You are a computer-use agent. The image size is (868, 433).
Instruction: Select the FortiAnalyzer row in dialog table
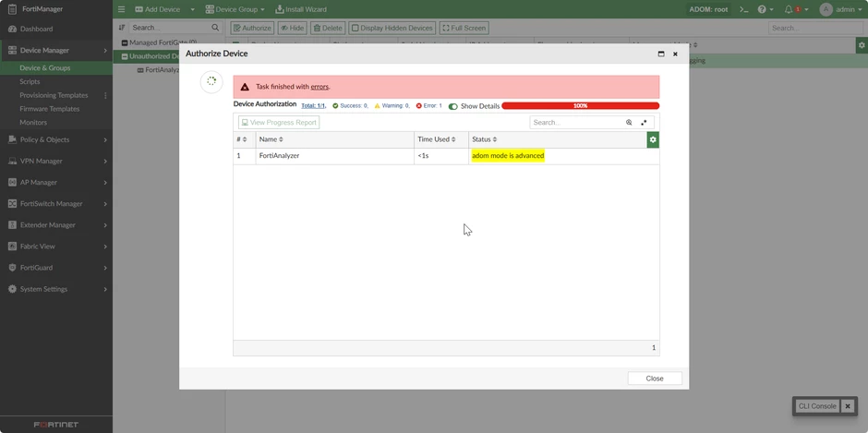(x=446, y=156)
